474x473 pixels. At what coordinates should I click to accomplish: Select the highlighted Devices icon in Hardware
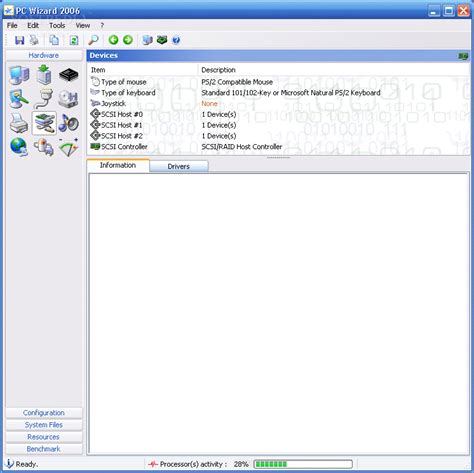(44, 123)
